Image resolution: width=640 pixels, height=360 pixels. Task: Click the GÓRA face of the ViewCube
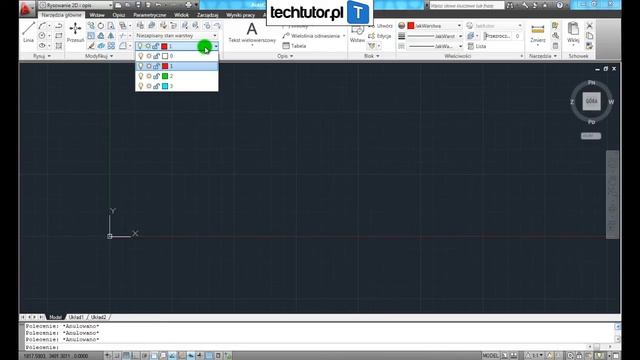pos(591,101)
